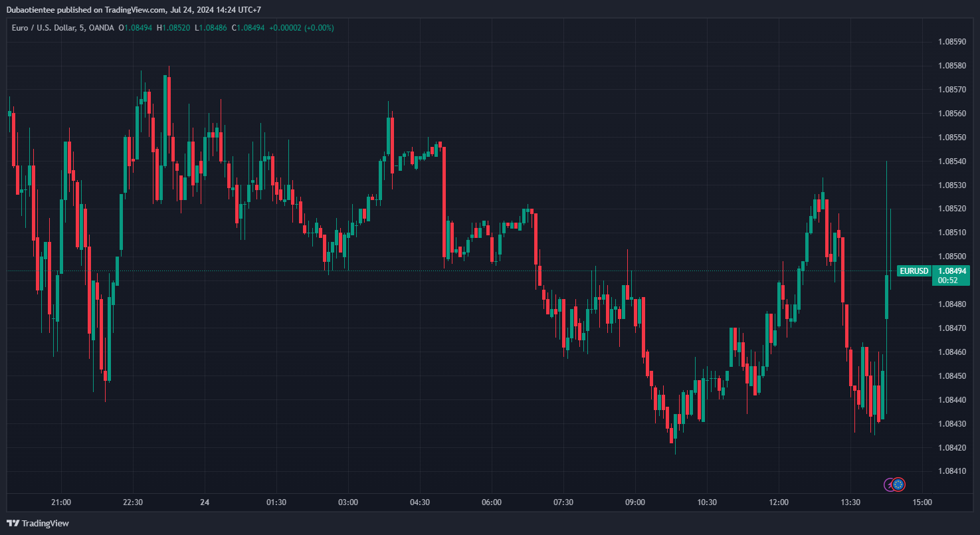This screenshot has width=980, height=535.
Task: Click the 1.08520 price axis label
Action: tap(952, 209)
